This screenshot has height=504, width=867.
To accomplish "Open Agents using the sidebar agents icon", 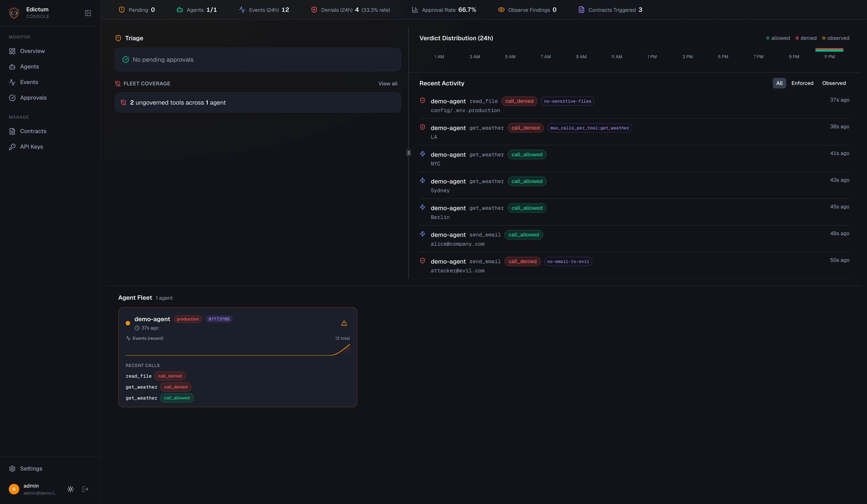I will [x=12, y=66].
